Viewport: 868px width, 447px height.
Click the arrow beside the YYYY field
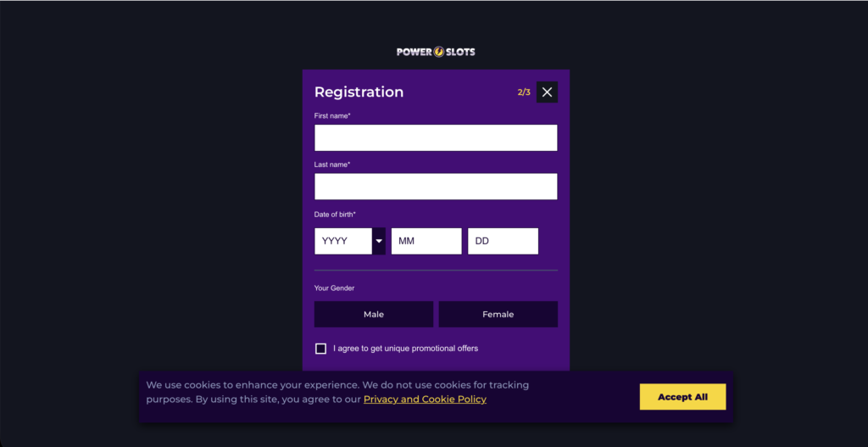pyautogui.click(x=379, y=241)
